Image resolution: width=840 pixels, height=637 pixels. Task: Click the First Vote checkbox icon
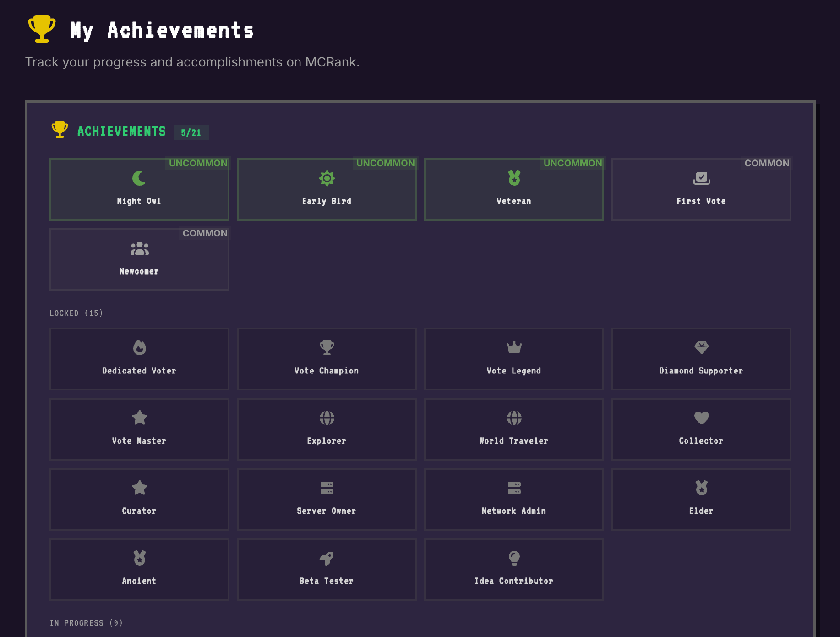[701, 178]
